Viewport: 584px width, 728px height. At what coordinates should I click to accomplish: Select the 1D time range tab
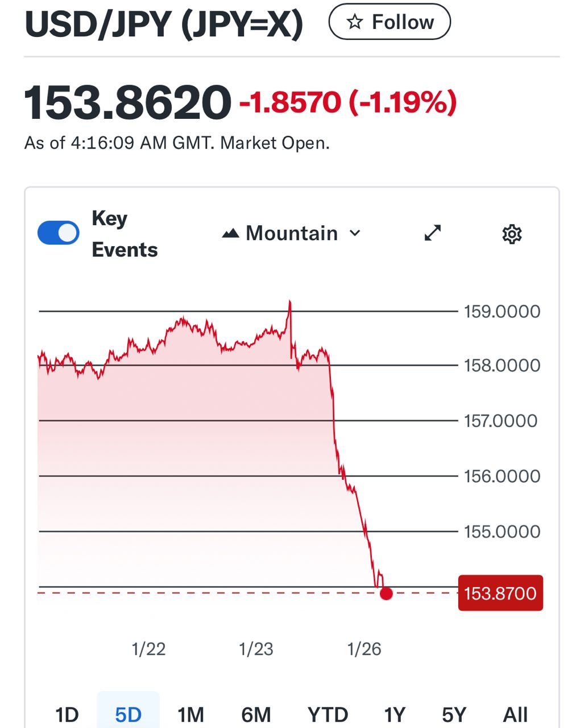(67, 714)
